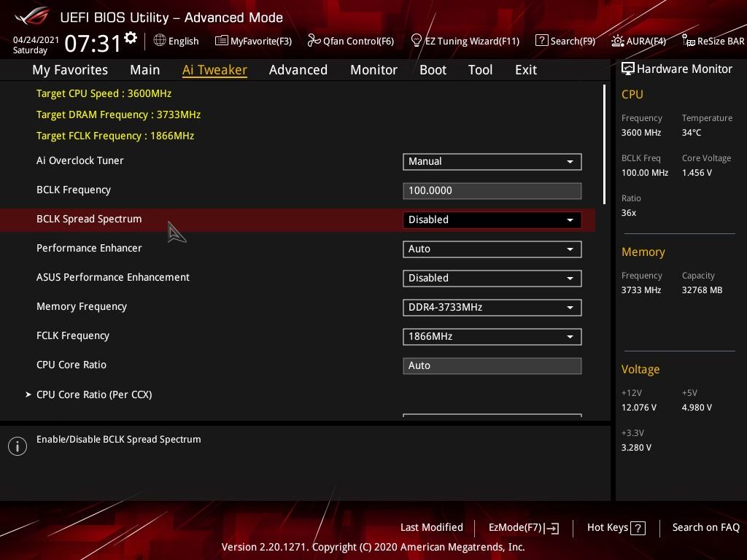
Task: Switch to the Main tab
Action: pyautogui.click(x=145, y=70)
